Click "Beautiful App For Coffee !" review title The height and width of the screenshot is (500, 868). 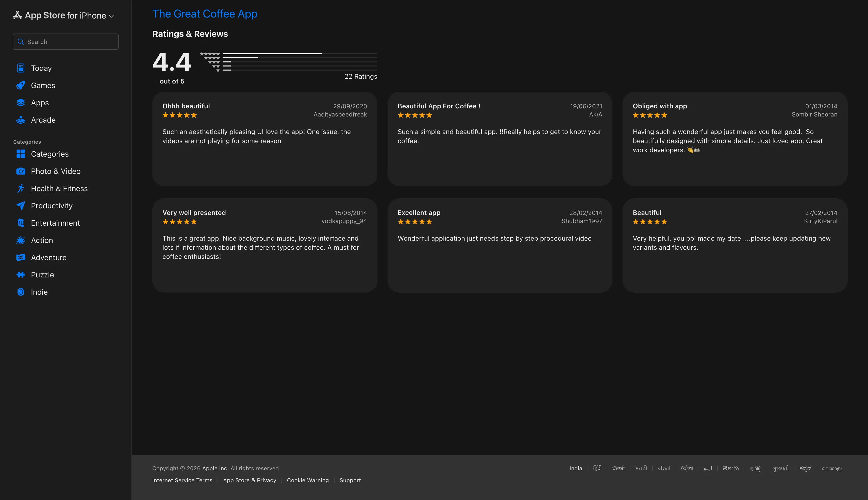pos(439,106)
